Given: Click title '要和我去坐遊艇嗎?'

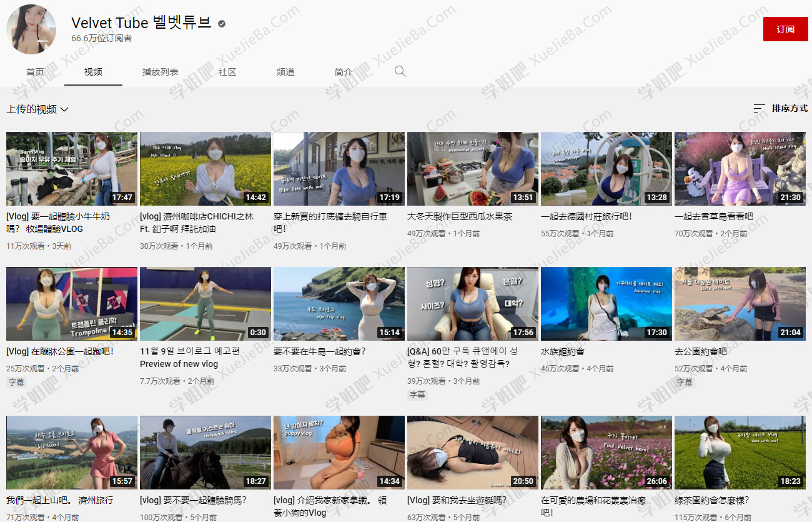Looking at the screenshot, I should [x=457, y=500].
